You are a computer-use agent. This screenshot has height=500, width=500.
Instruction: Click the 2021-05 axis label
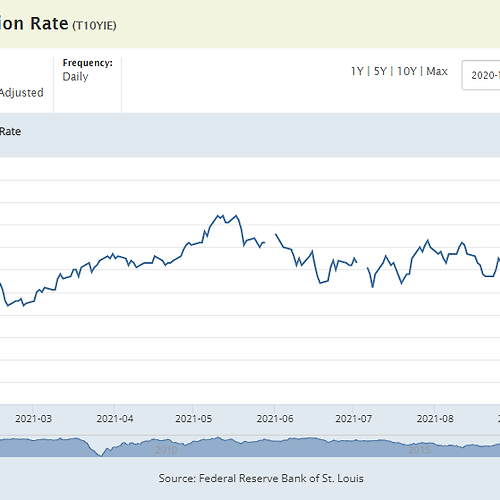click(194, 419)
